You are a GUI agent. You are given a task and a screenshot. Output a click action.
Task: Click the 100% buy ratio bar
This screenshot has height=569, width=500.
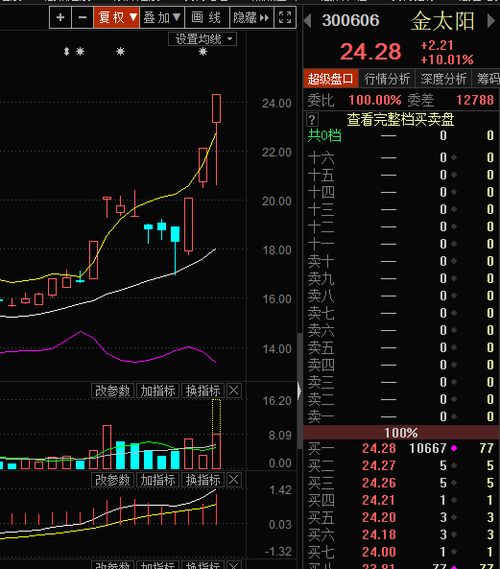pyautogui.click(x=401, y=433)
